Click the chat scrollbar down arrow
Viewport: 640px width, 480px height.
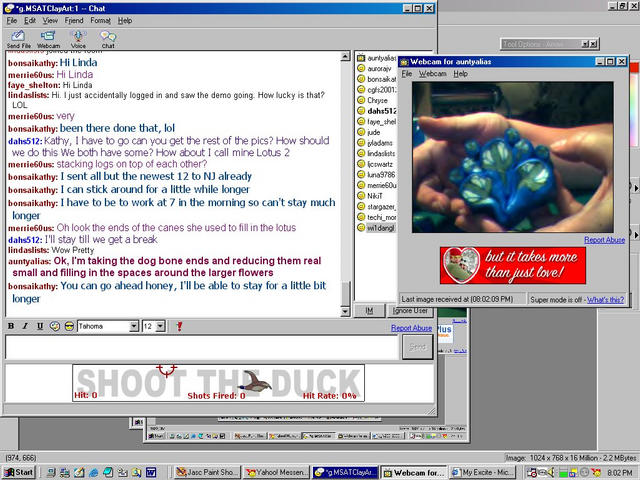345,312
